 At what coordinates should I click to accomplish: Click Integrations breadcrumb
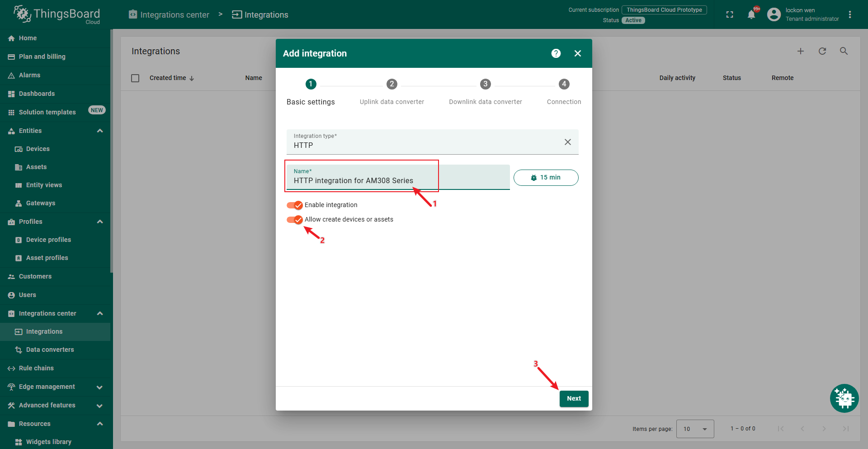pos(260,14)
